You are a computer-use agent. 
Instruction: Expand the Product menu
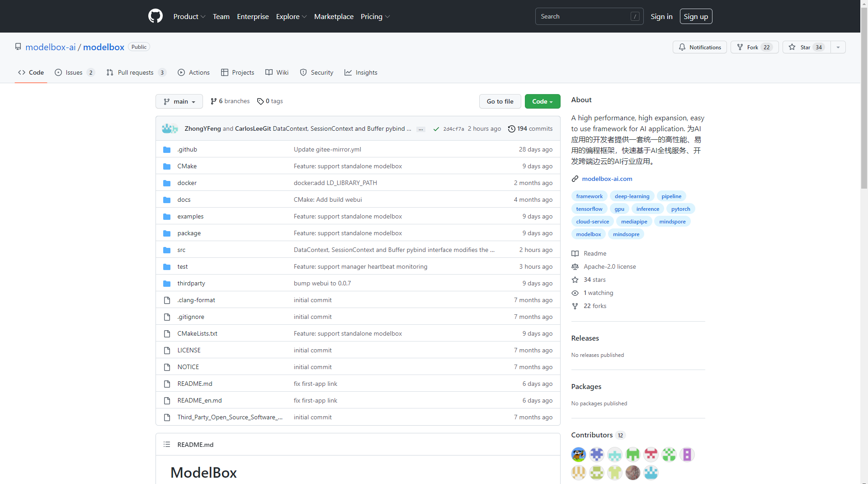pos(189,16)
